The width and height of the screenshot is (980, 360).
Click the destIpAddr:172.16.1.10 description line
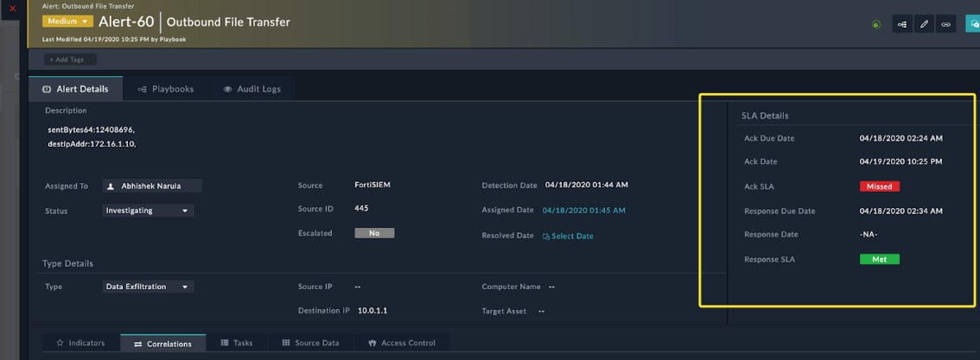tap(92, 144)
